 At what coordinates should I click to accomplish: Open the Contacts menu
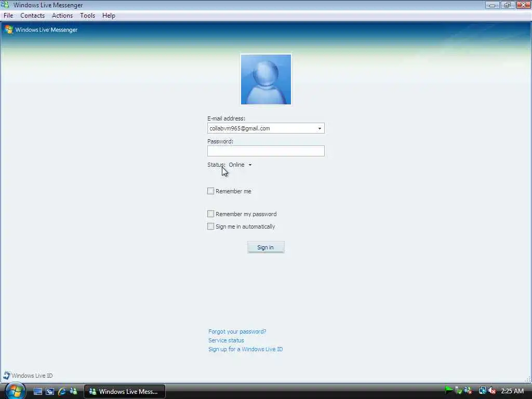click(x=33, y=16)
